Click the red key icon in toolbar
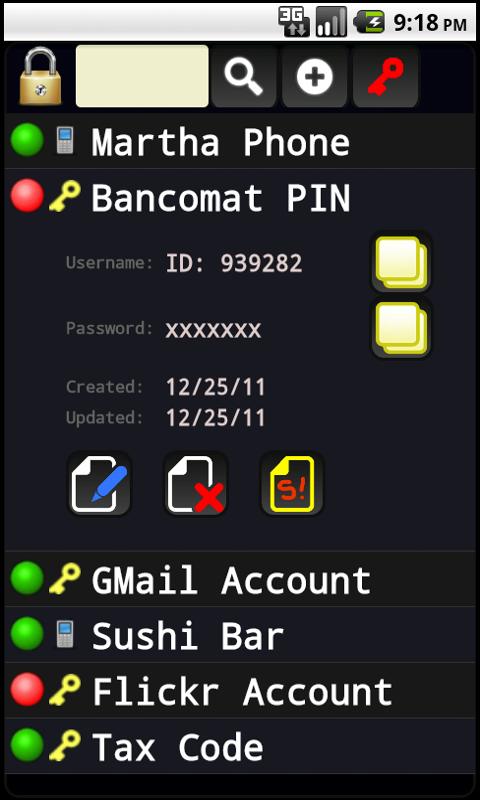This screenshot has height=800, width=480. (x=385, y=76)
